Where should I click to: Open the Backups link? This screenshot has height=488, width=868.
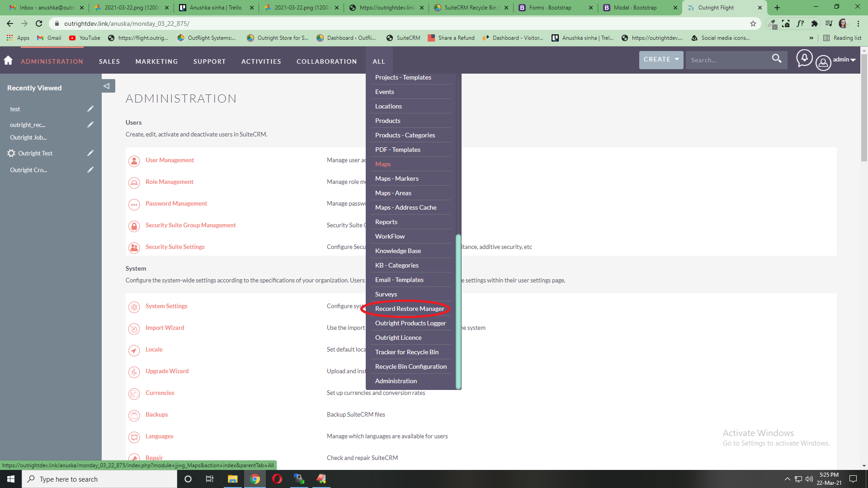click(x=156, y=414)
